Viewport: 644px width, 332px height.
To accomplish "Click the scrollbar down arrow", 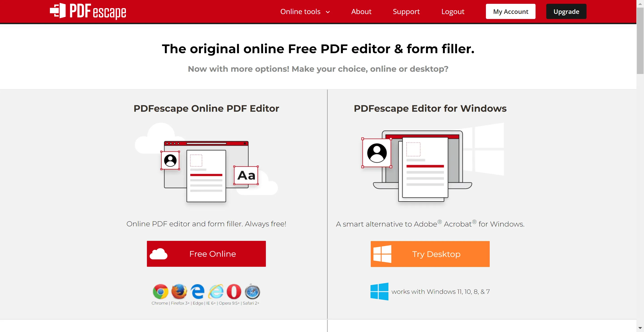I will 640,328.
